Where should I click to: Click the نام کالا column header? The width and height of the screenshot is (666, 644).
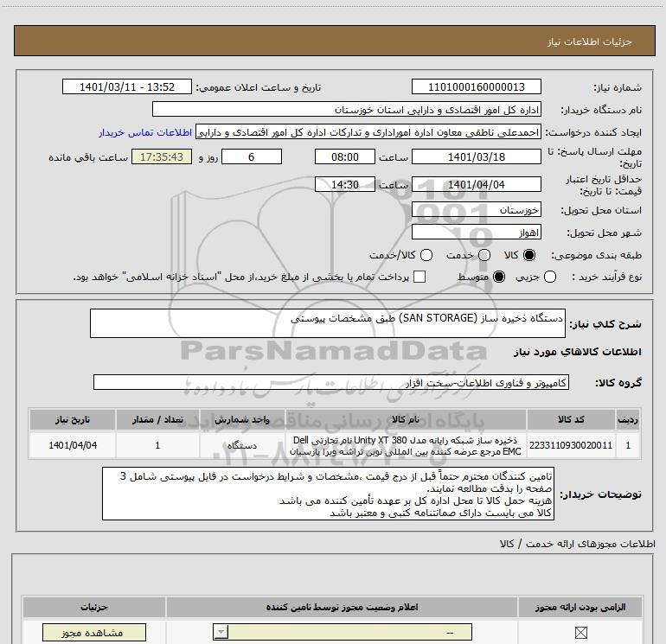click(x=406, y=419)
